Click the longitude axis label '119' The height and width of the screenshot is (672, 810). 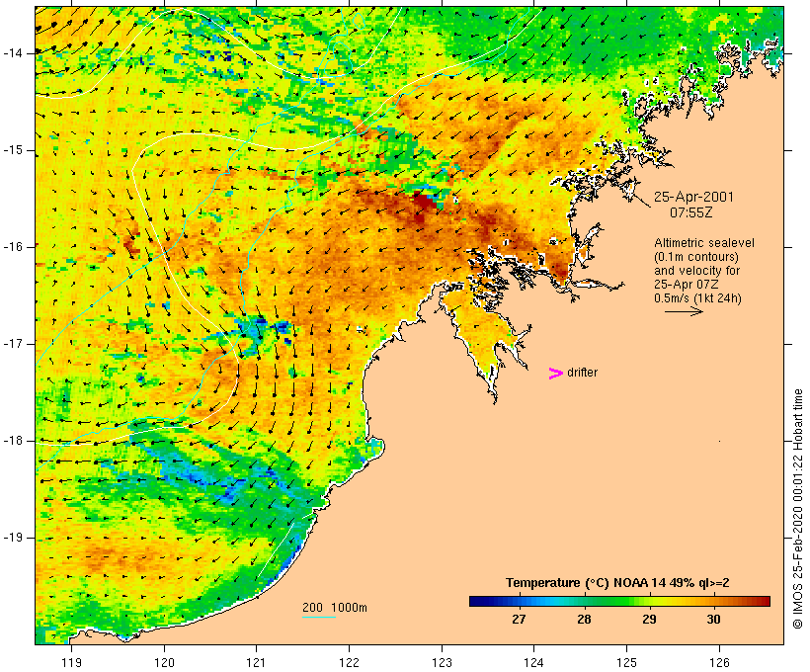71,662
